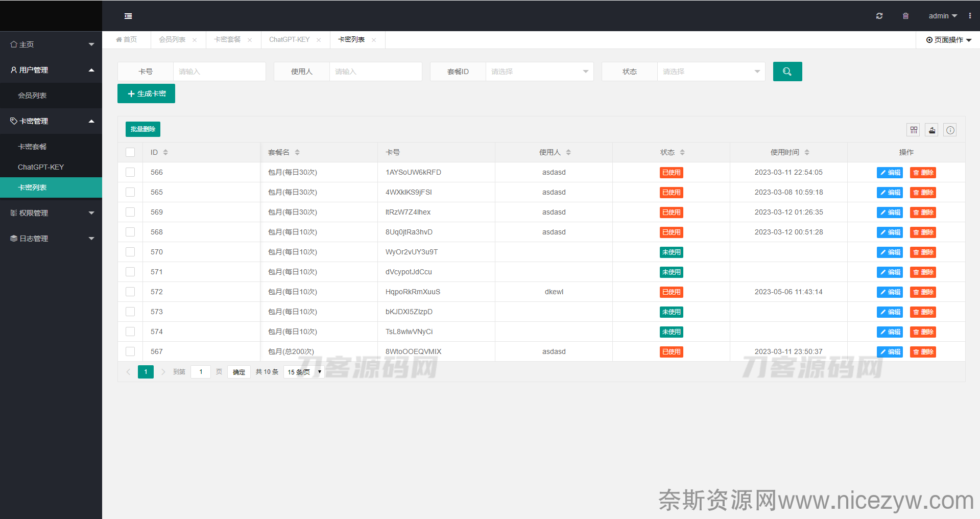
Task: Check the checkbox for row 572
Action: click(x=130, y=292)
